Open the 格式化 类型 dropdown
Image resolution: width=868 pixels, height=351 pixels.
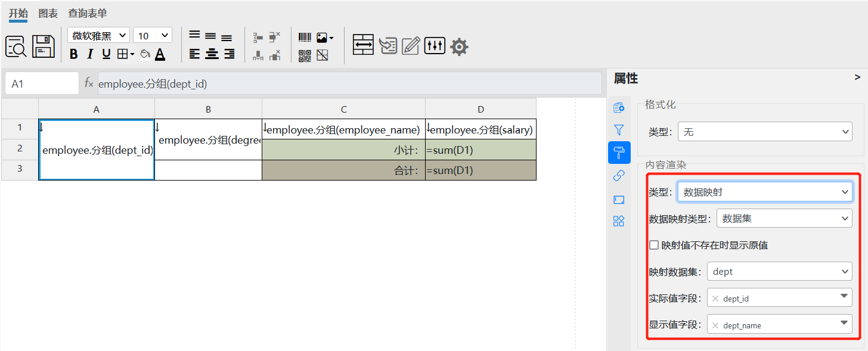pos(765,132)
